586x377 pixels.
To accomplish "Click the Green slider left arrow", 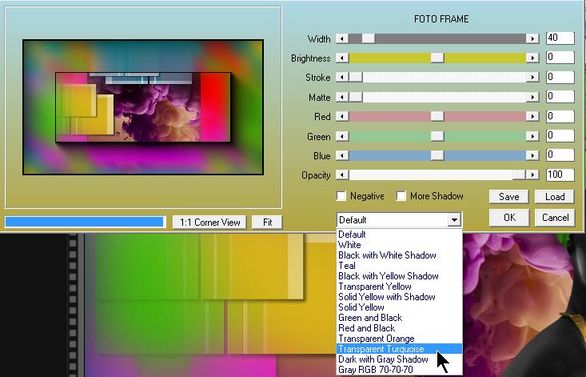I will point(342,136).
